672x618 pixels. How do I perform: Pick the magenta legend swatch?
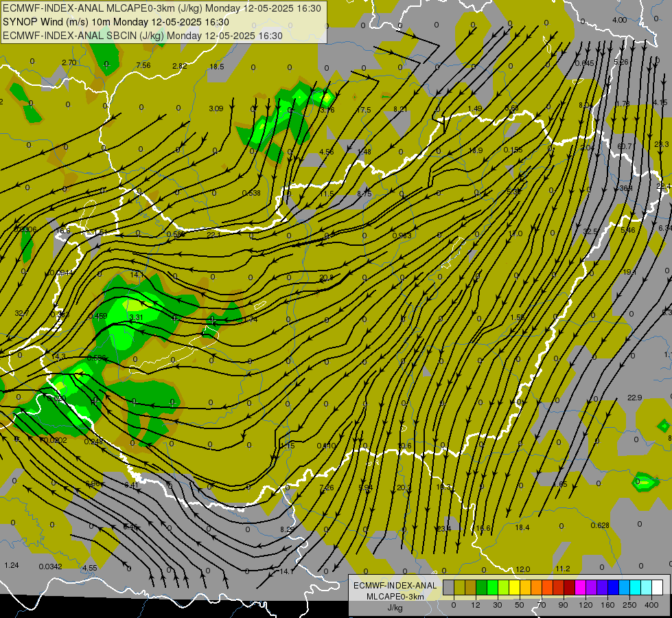tap(580, 587)
